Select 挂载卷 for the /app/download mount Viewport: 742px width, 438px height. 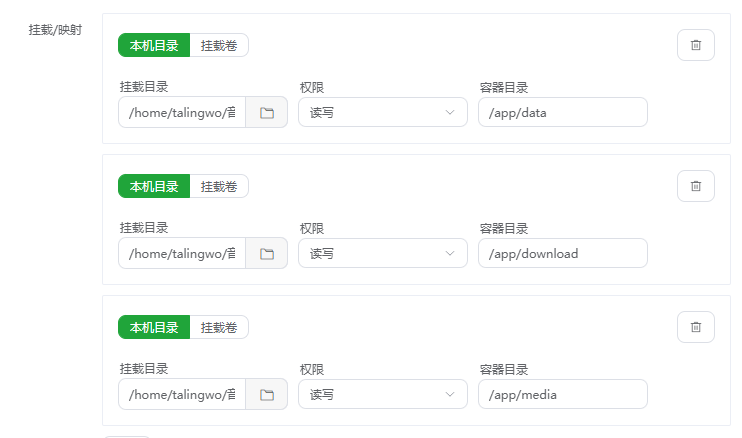click(x=219, y=186)
